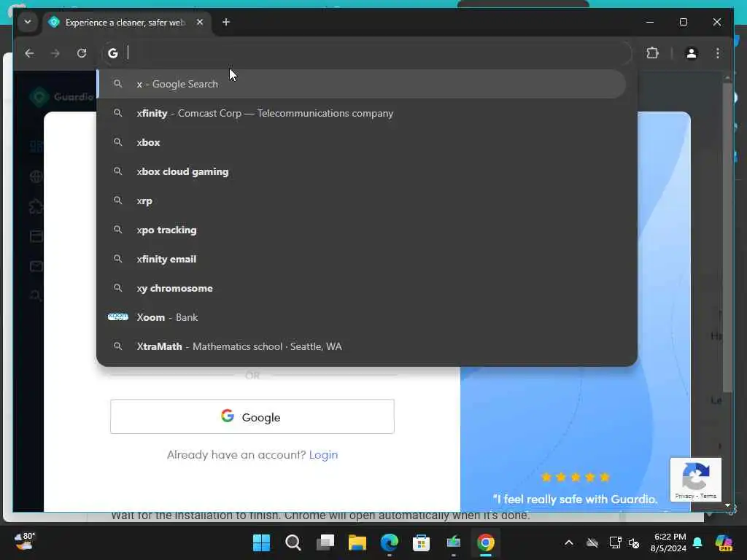
Task: Open File Explorer from taskbar
Action: click(357, 542)
